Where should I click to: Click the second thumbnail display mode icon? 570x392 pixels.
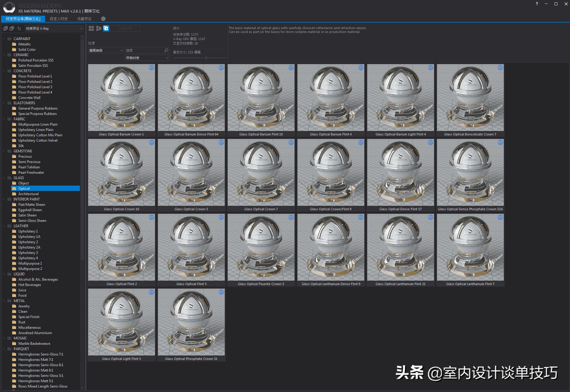click(x=99, y=29)
